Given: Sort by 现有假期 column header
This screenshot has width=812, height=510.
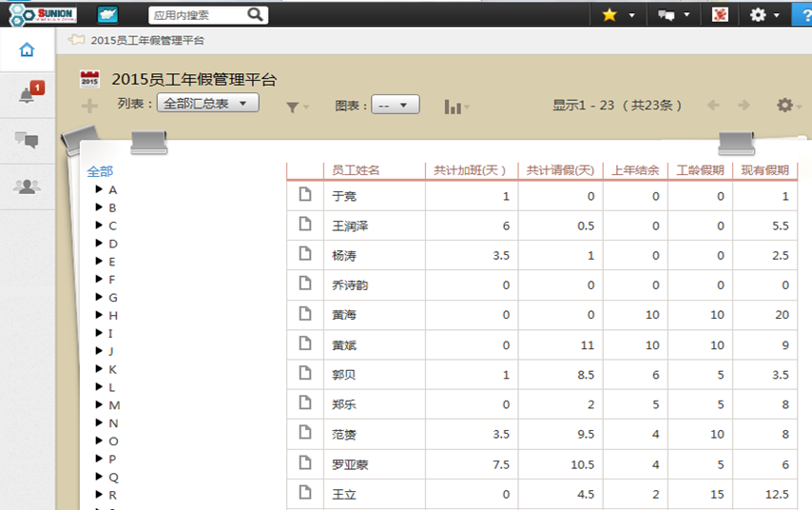Looking at the screenshot, I should click(764, 170).
